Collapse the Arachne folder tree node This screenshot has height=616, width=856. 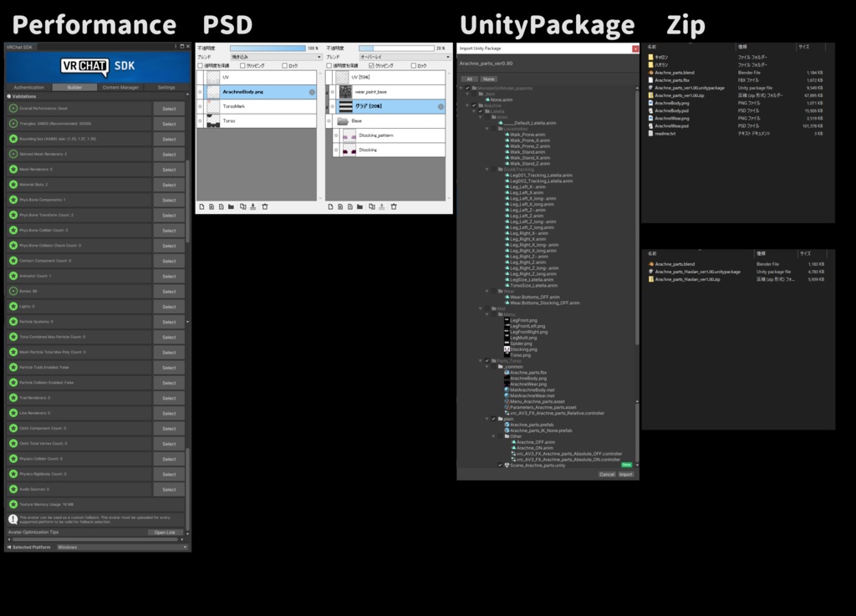(467, 105)
